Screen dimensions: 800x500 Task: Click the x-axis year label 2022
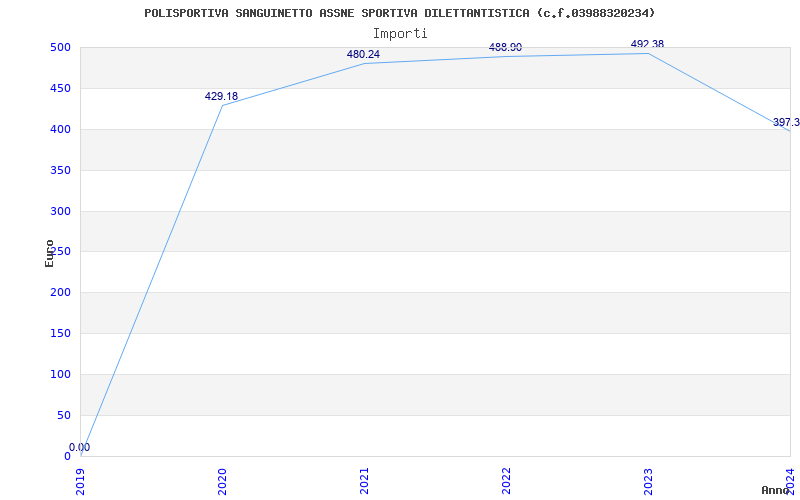coord(506,481)
